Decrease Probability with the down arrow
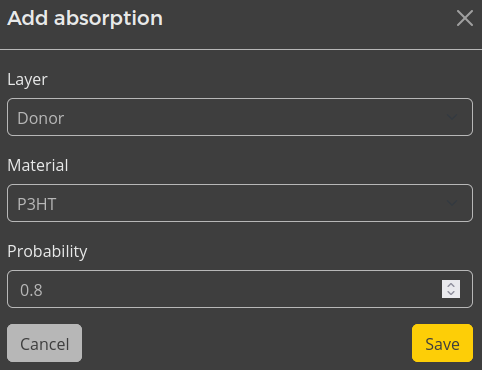 [451, 293]
